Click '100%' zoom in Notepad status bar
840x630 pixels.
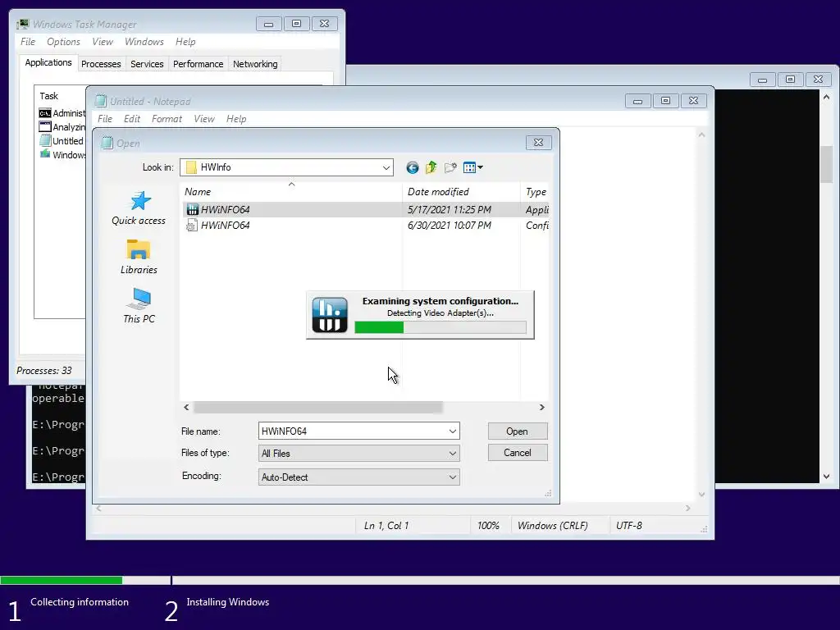488,526
